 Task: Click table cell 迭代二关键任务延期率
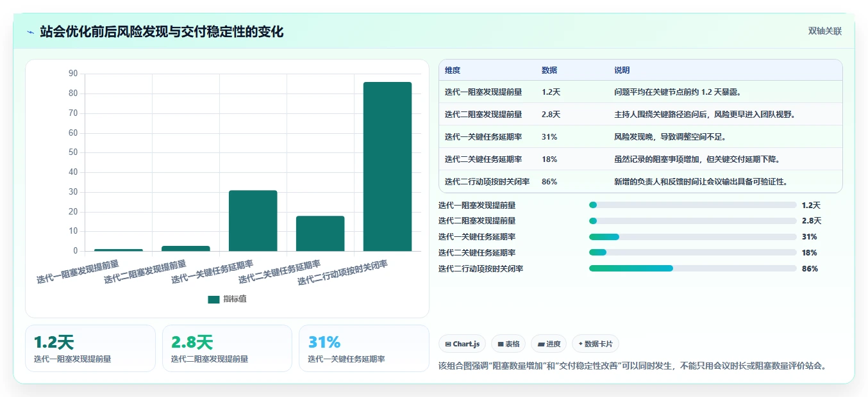[483, 159]
